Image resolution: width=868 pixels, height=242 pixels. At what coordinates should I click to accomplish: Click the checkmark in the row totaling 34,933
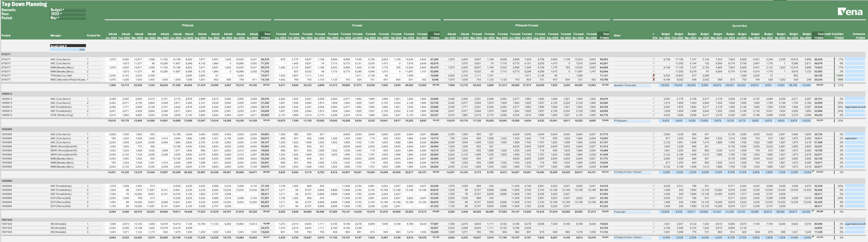(654, 228)
